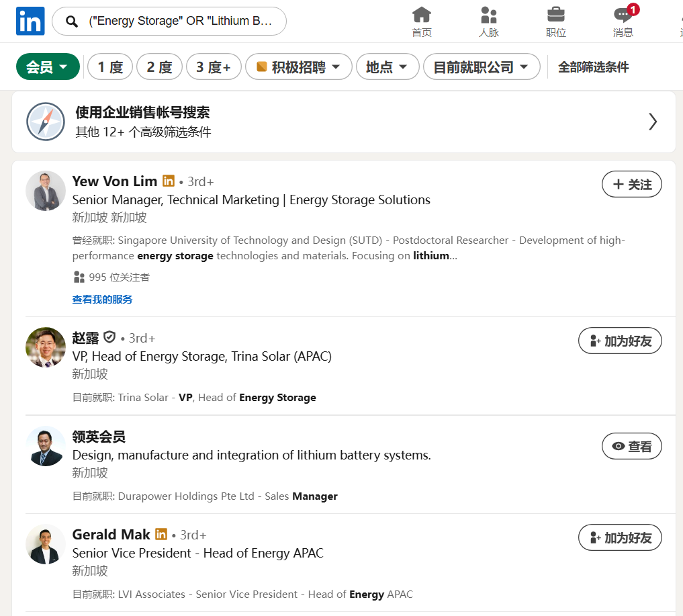Toggle the 1度 connection filter
The height and width of the screenshot is (616, 683).
tap(109, 67)
